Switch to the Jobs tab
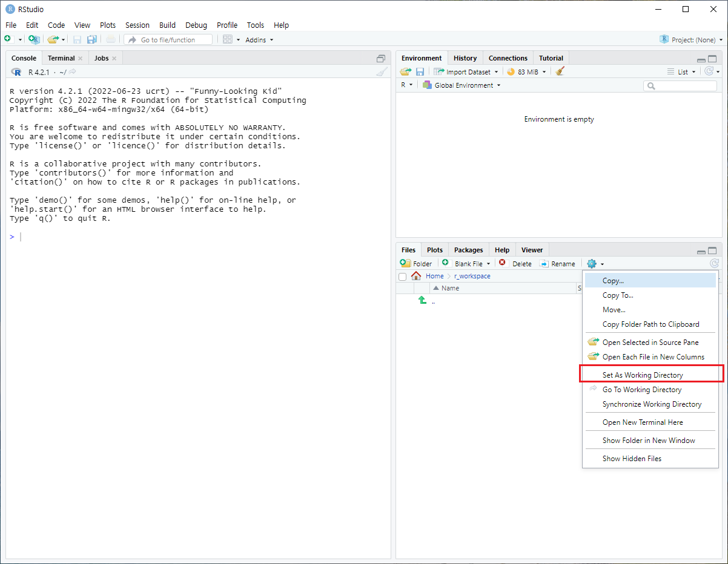 pos(102,58)
